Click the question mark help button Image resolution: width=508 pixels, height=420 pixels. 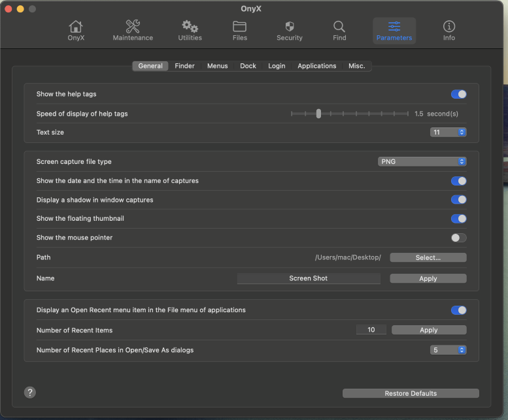tap(30, 393)
